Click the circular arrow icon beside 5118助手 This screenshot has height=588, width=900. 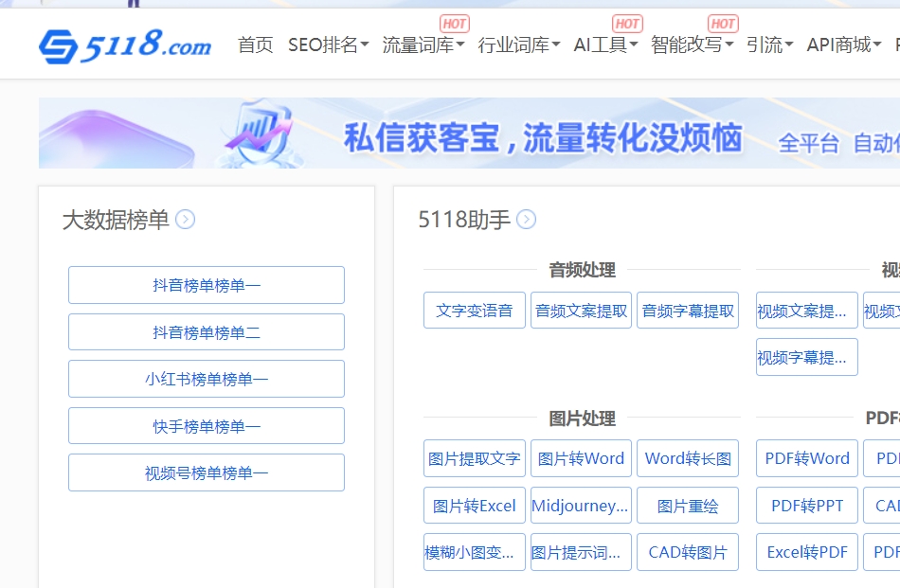pos(527,219)
